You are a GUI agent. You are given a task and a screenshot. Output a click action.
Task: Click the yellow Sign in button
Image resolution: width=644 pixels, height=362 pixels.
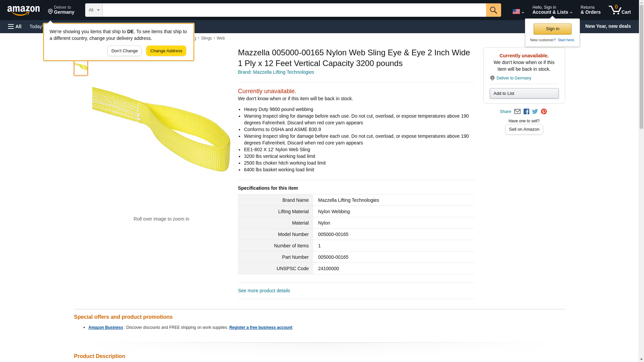(x=552, y=29)
